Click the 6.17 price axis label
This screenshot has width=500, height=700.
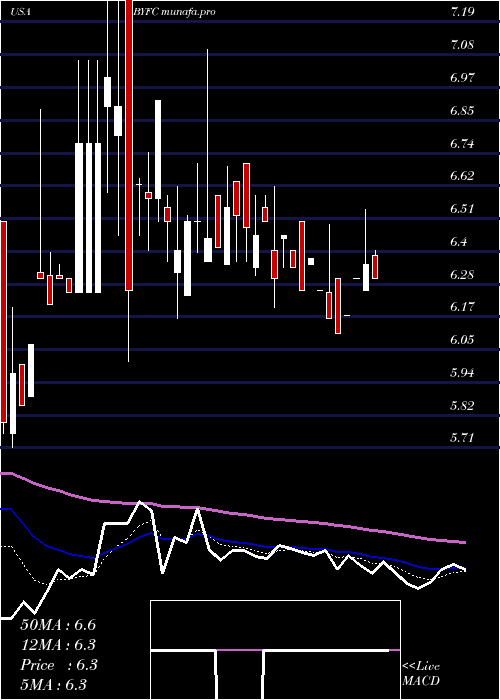click(462, 307)
